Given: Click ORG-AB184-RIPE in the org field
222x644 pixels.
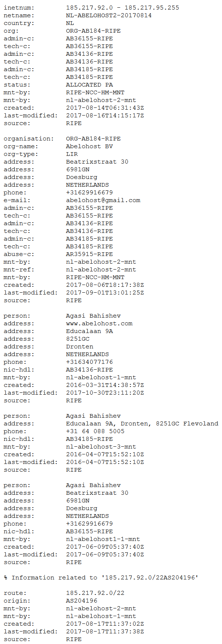Looking at the screenshot, I should [93, 31].
